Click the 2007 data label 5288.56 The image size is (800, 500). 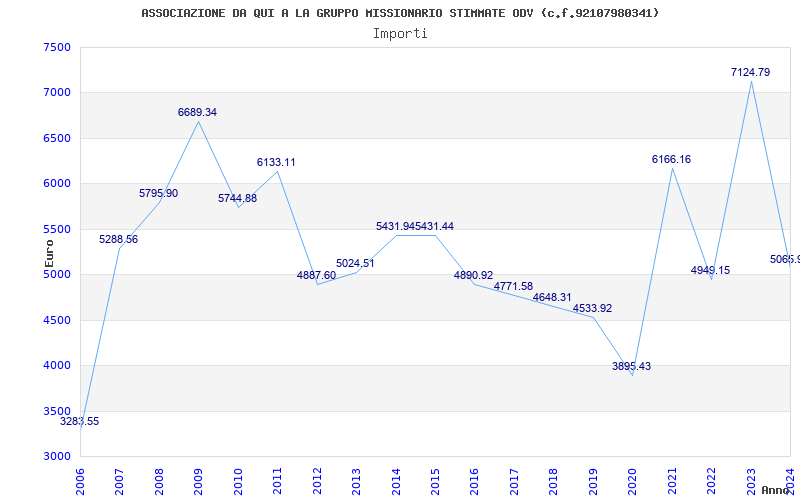pos(118,239)
